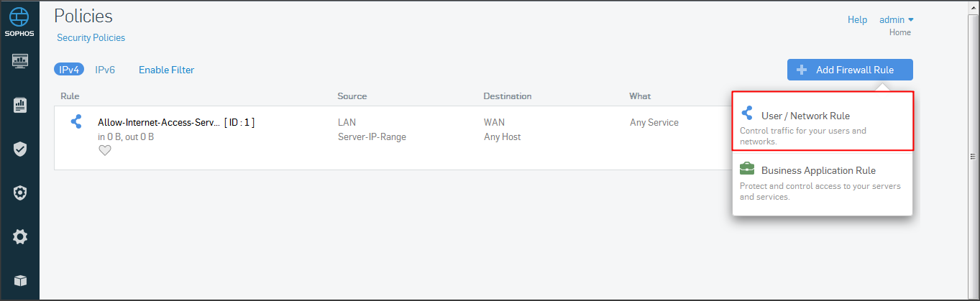Image resolution: width=980 pixels, height=301 pixels.
Task: Expand the Add Firewall Rule dropdown
Action: (850, 70)
